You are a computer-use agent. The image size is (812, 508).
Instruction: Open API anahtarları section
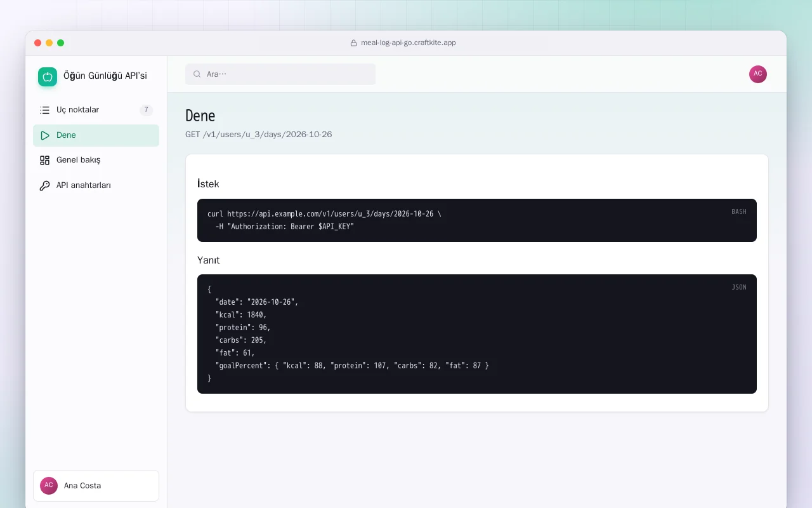click(x=96, y=185)
